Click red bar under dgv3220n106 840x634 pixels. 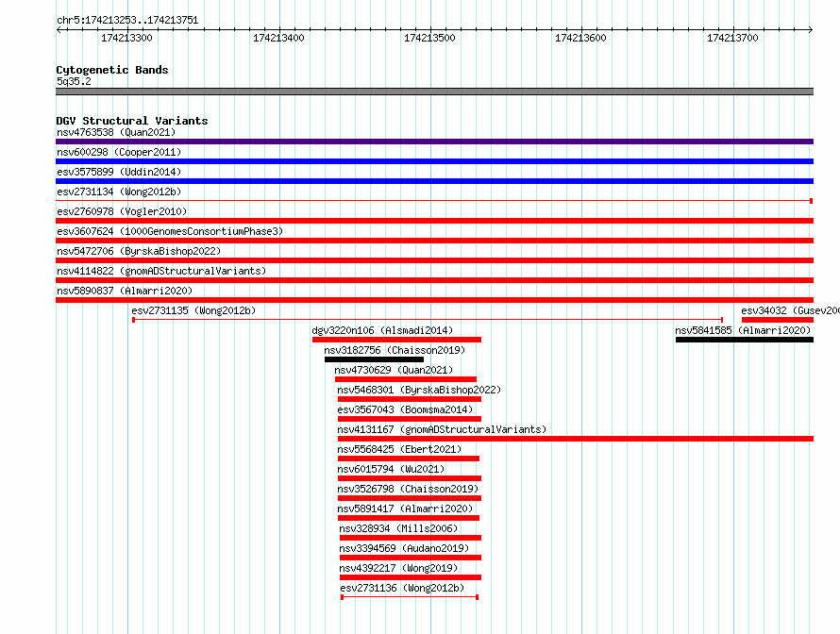[x=397, y=340]
